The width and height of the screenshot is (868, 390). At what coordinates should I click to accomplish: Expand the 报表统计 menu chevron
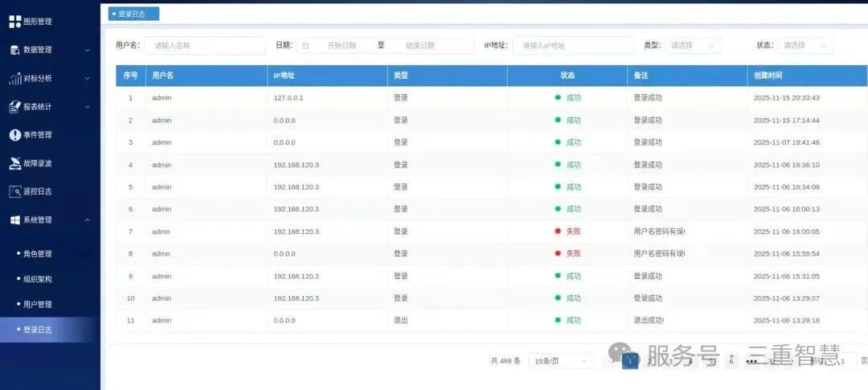click(x=87, y=107)
